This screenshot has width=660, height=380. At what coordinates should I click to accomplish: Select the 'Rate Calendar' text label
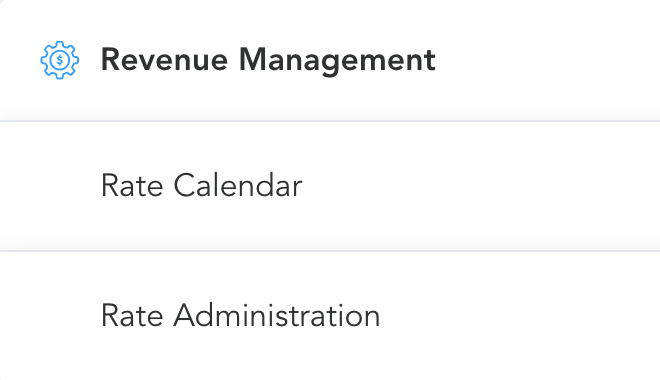pyautogui.click(x=202, y=186)
